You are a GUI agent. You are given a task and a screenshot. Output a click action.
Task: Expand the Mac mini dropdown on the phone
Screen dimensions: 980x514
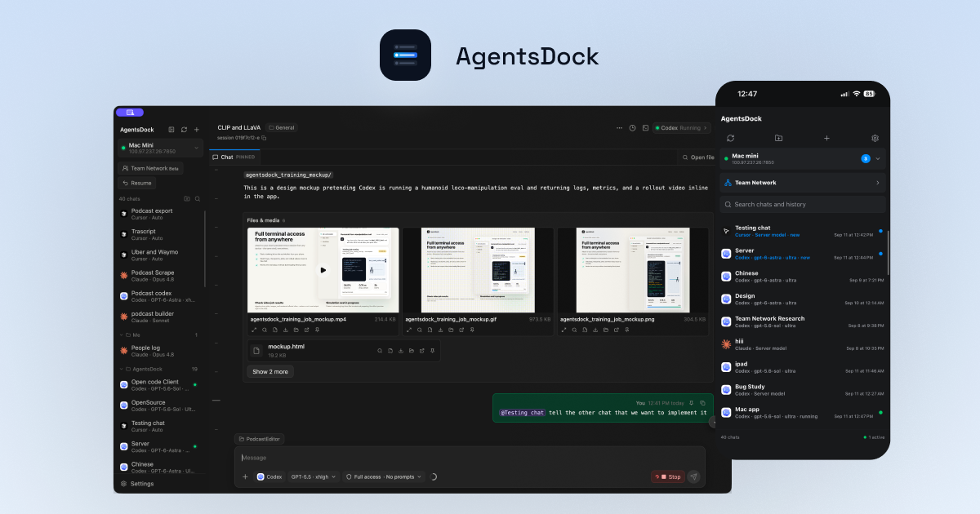[x=878, y=158]
